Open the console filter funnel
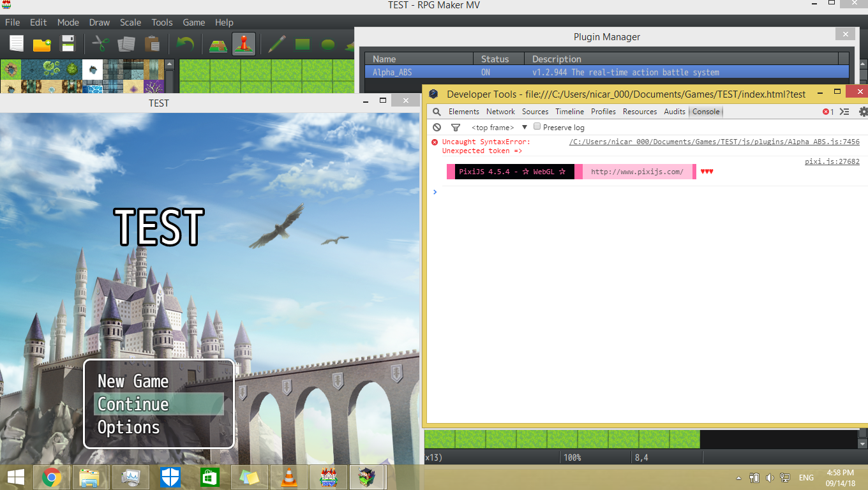This screenshot has height=490, width=868. [x=455, y=128]
